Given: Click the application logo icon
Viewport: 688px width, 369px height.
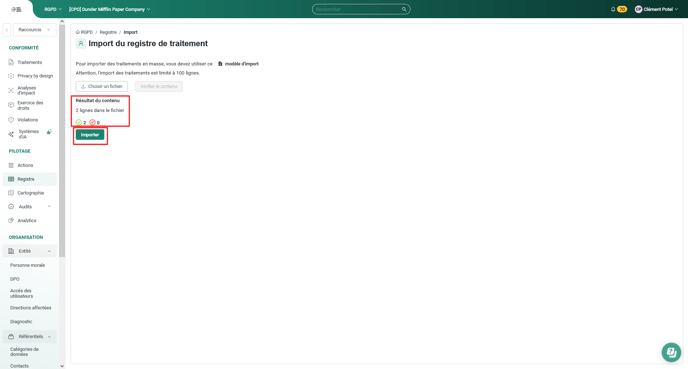Looking at the screenshot, I should (16, 9).
